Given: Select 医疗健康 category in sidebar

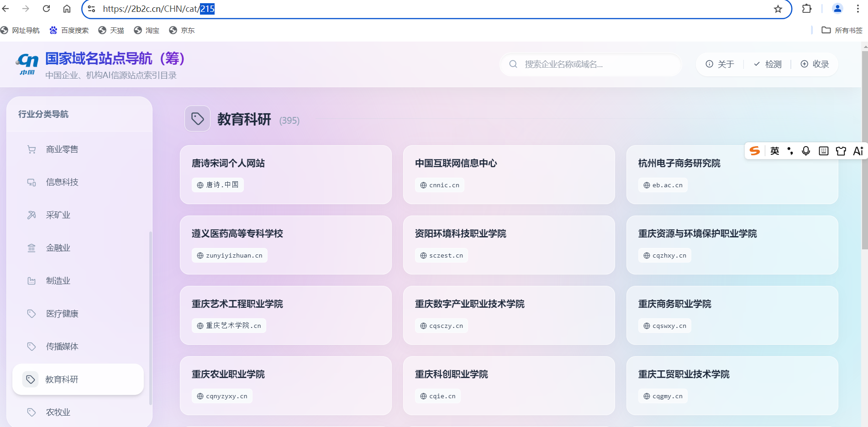Looking at the screenshot, I should [x=78, y=314].
